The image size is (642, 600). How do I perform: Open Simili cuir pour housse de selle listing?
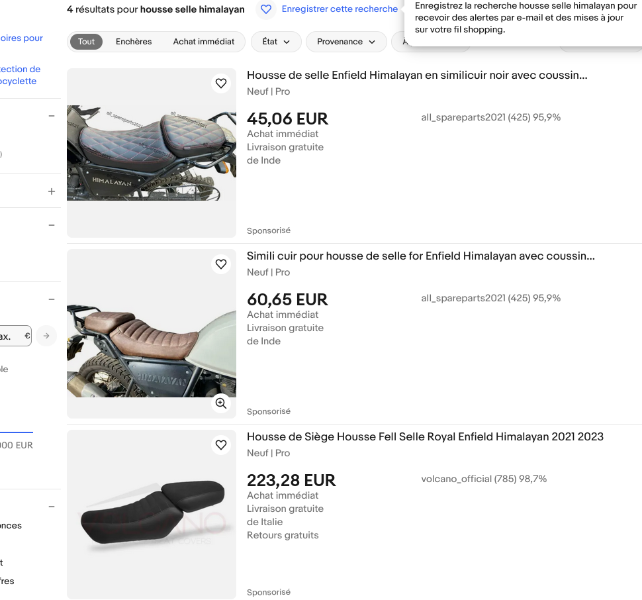tap(421, 256)
